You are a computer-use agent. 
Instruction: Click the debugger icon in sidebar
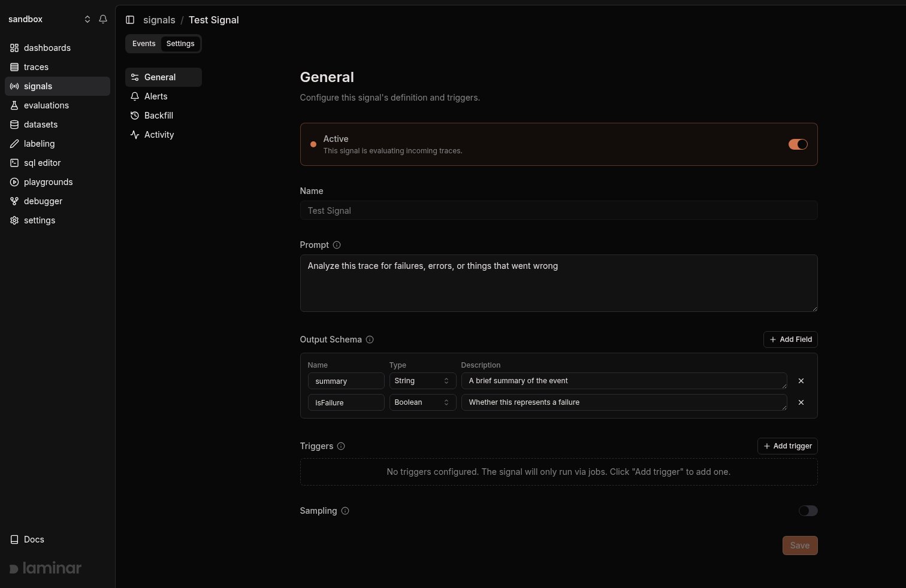pyautogui.click(x=14, y=201)
